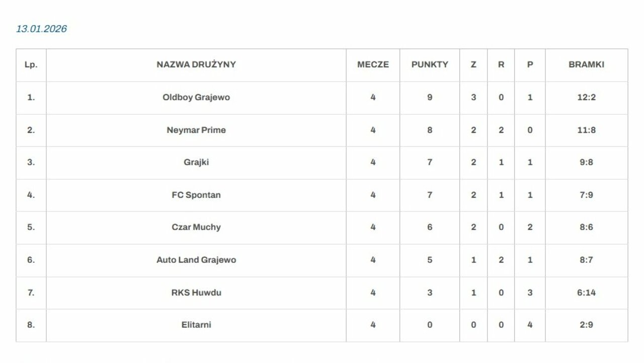Click the Lp. column header
Screen dimensions: 644x363
pyautogui.click(x=31, y=64)
